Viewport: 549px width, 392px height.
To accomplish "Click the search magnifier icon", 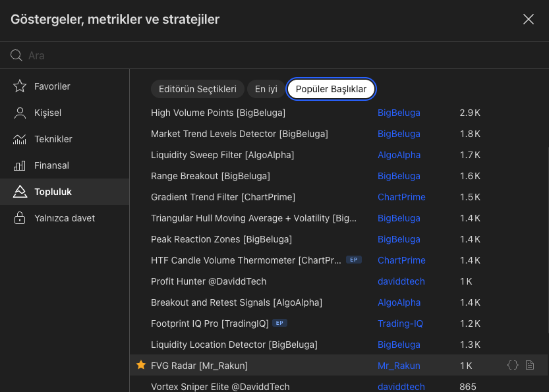I will tap(16, 55).
